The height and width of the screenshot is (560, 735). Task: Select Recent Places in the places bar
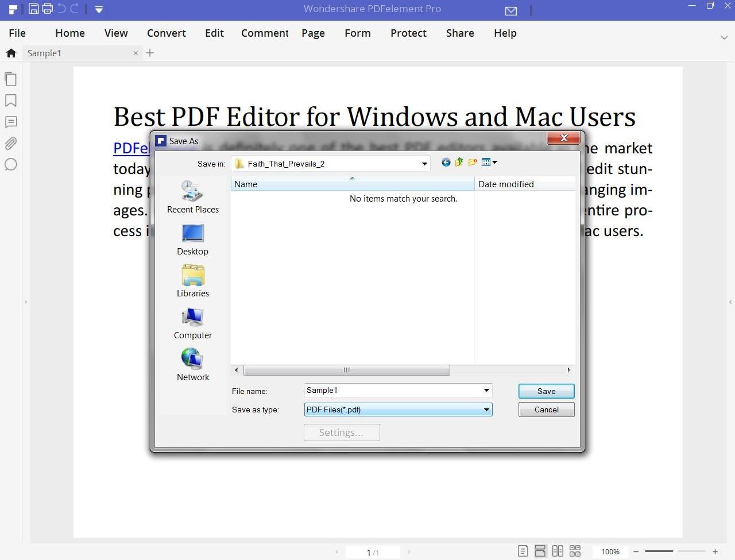click(x=193, y=197)
